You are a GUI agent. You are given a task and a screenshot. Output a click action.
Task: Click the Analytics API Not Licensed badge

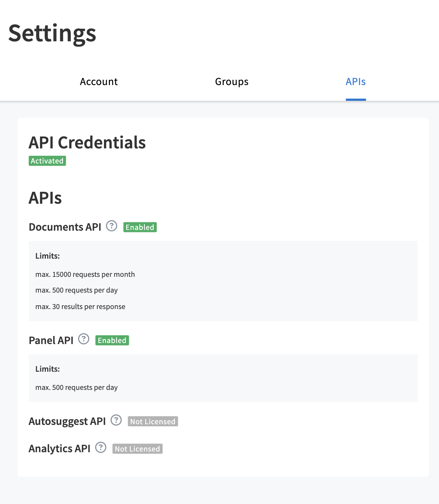coord(138,449)
